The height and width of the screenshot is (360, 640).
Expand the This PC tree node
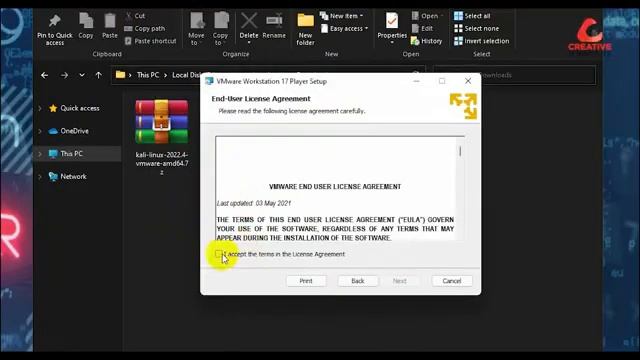tap(40, 154)
